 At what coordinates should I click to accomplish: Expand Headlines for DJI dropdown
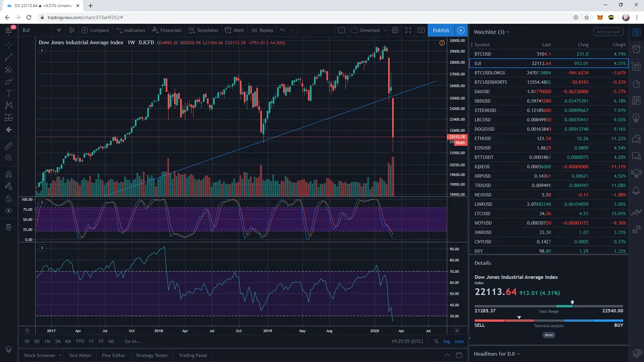(x=497, y=354)
